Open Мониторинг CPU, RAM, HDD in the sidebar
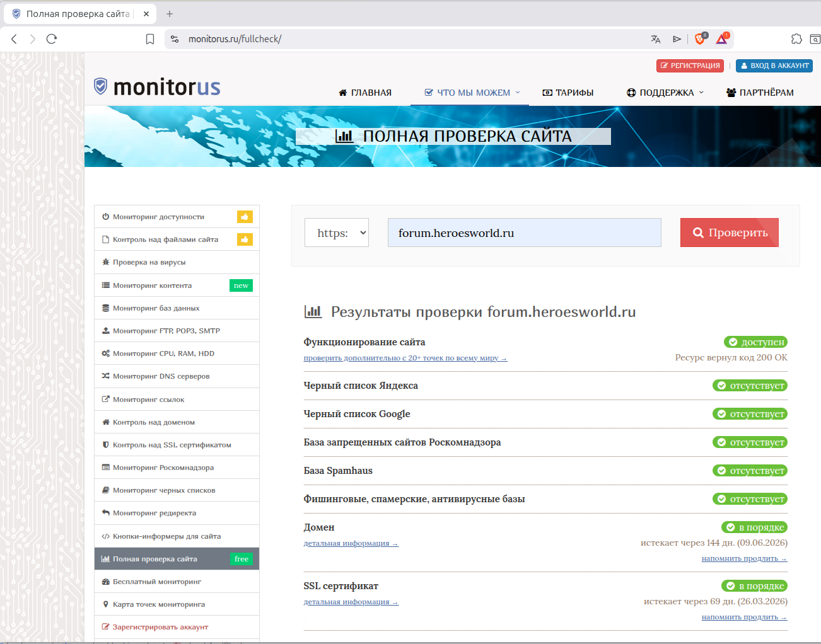Viewport: 821px width, 644px height. (177, 354)
